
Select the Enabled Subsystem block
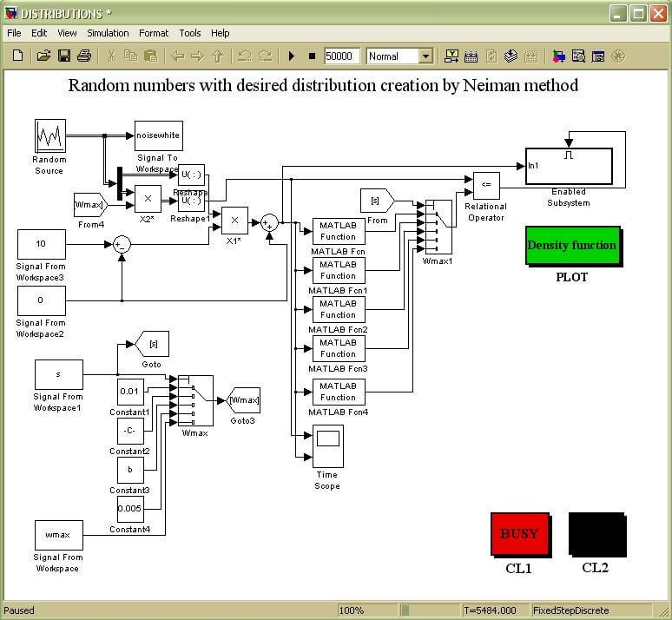click(x=569, y=166)
